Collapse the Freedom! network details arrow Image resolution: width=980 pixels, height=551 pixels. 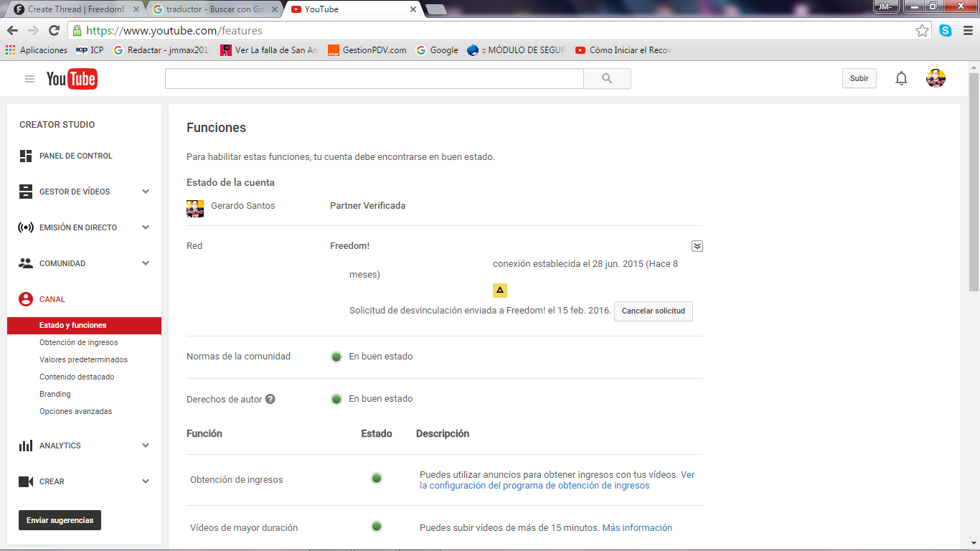point(697,246)
